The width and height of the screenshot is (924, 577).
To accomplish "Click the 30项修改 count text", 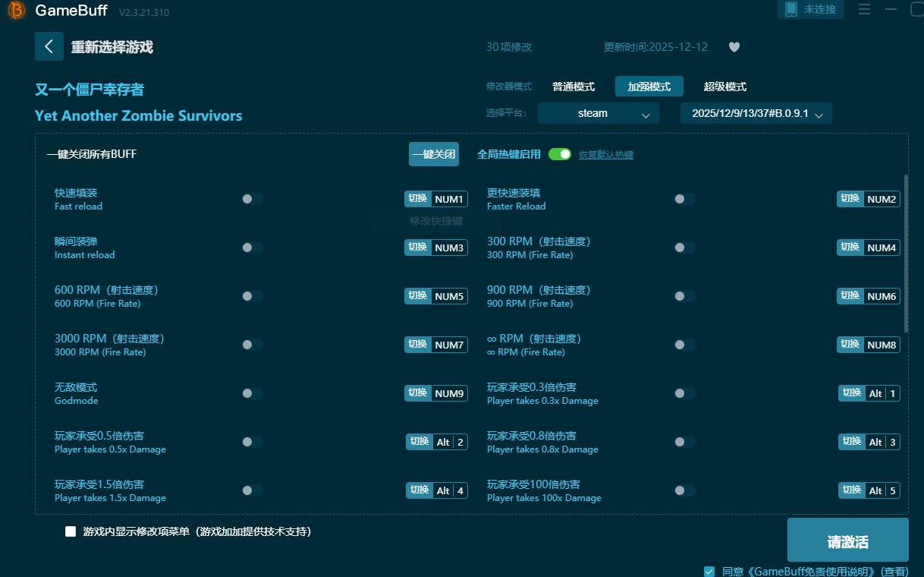I will coord(509,47).
